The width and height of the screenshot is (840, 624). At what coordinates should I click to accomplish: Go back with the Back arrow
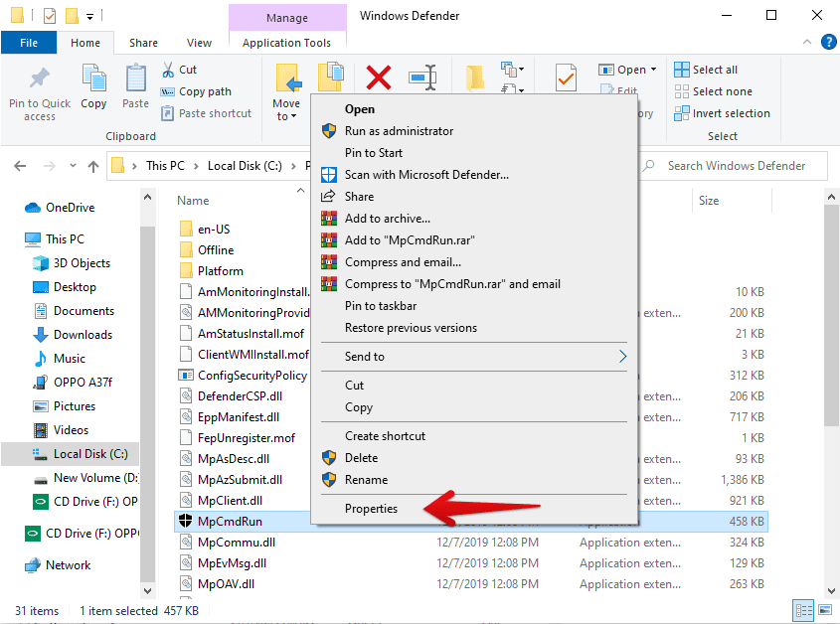(x=20, y=166)
